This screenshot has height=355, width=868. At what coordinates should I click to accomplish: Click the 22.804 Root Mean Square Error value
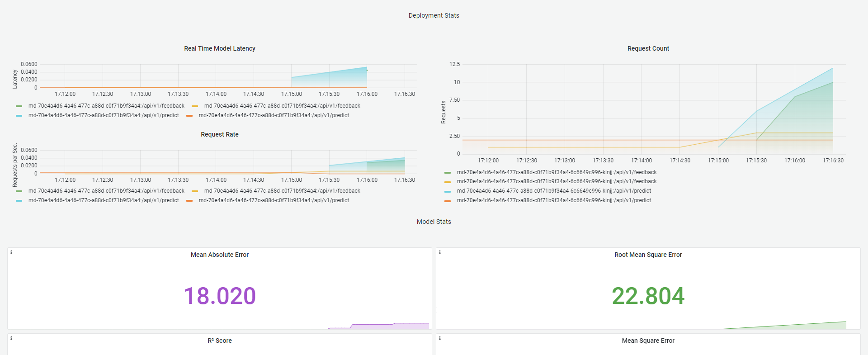(x=648, y=296)
